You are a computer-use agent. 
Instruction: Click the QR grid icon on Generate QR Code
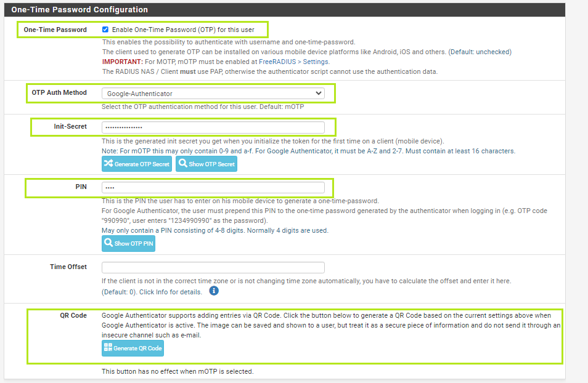108,348
